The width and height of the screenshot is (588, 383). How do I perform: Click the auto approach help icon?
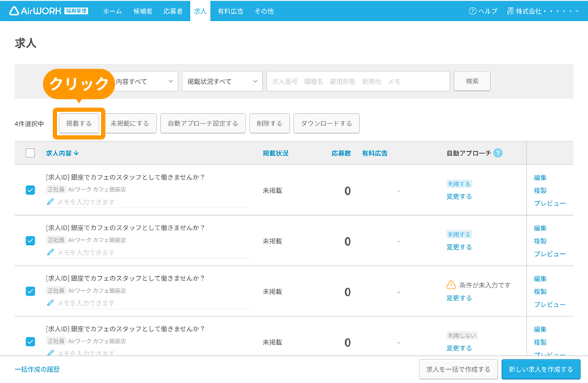coord(498,153)
